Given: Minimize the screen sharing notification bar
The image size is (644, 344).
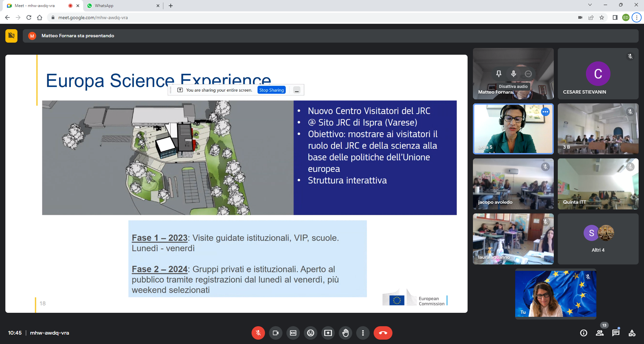Looking at the screenshot, I should [x=297, y=90].
